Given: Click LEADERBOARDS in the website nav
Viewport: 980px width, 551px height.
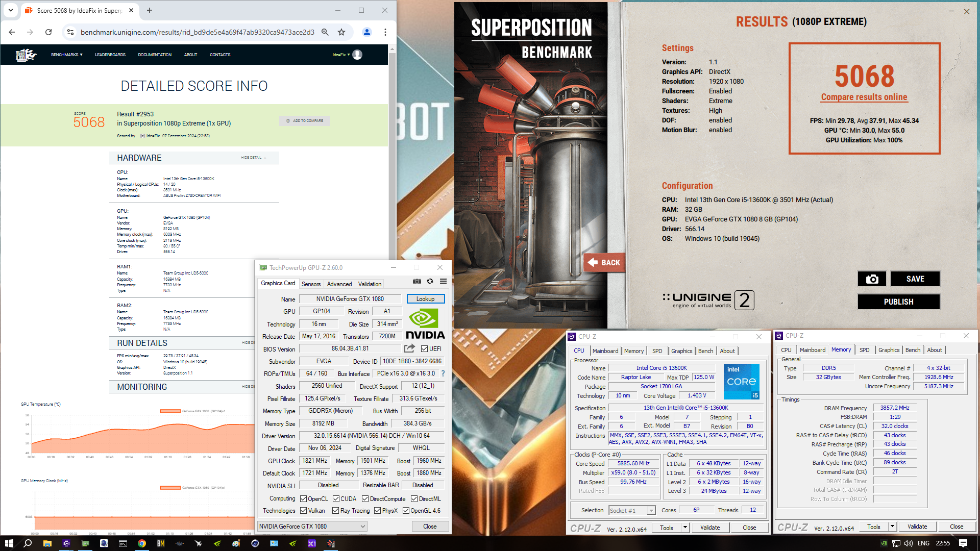Looking at the screenshot, I should [x=110, y=55].
